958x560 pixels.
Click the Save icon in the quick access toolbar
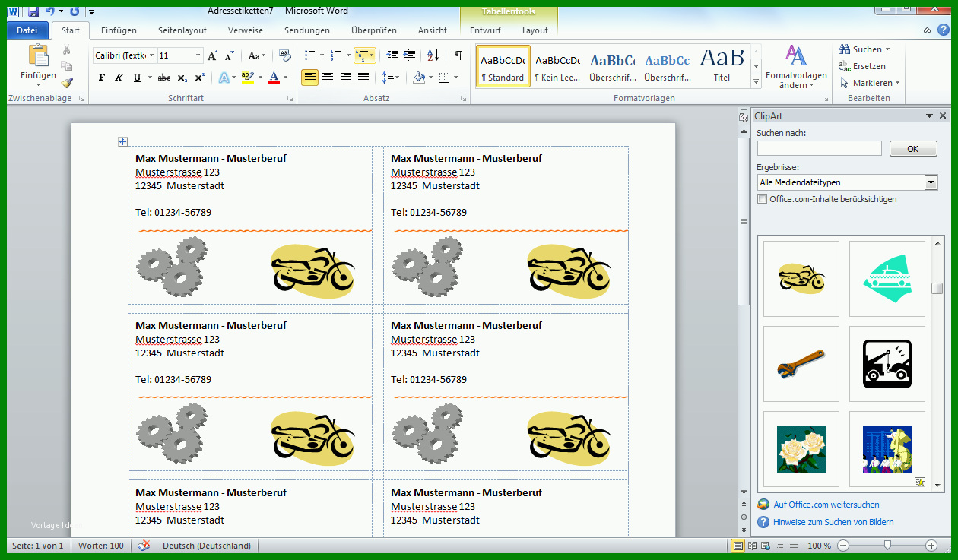[33, 11]
